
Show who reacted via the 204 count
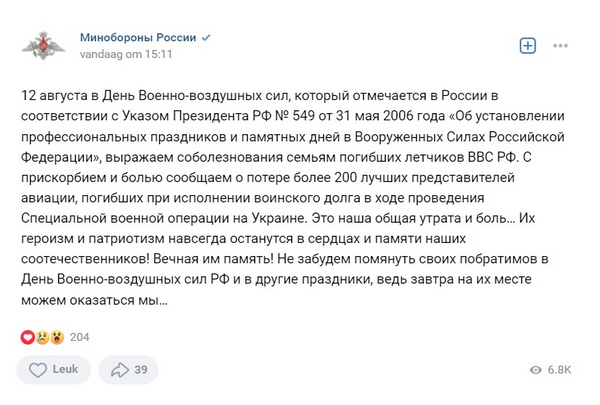point(80,337)
